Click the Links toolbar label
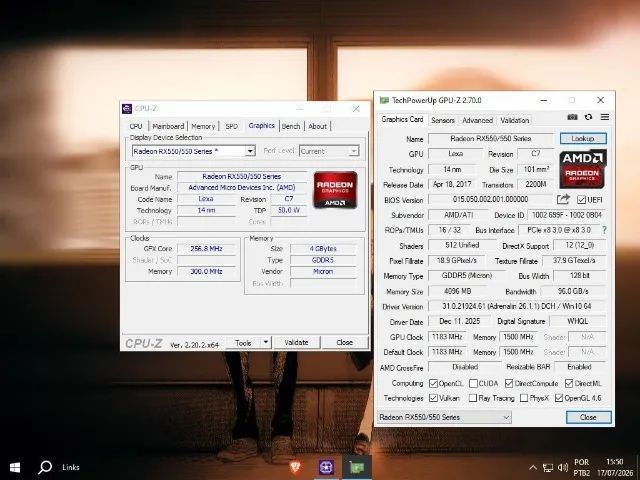The width and height of the screenshot is (640, 480). (71, 467)
